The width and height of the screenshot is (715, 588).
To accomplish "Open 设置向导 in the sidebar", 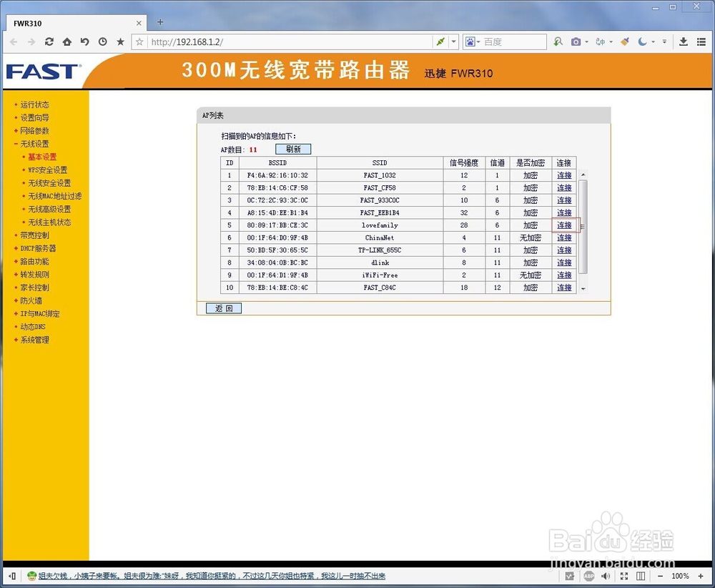I will (34, 118).
